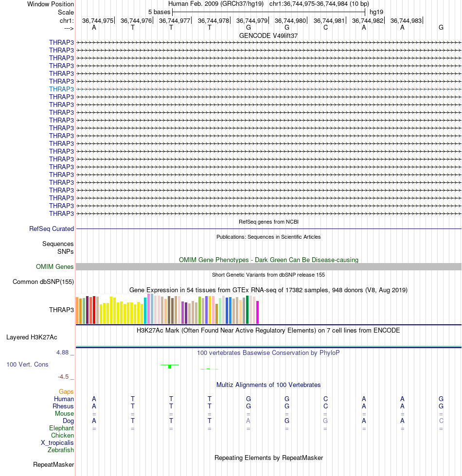Open the H3K27Ac Mark ENCODE track title

pos(268,330)
